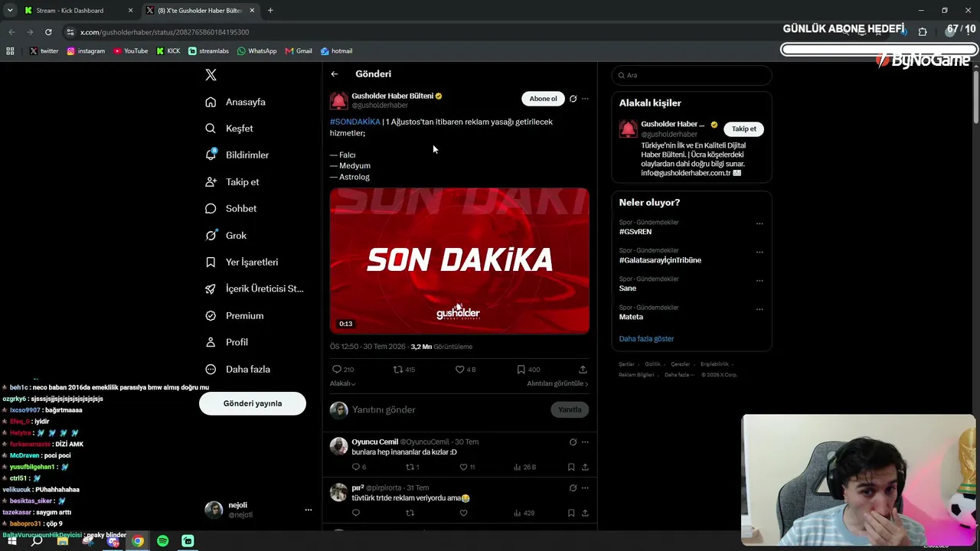Viewport: 980px width, 551px height.
Task: Open options for #GSvREN trend
Action: (759, 224)
